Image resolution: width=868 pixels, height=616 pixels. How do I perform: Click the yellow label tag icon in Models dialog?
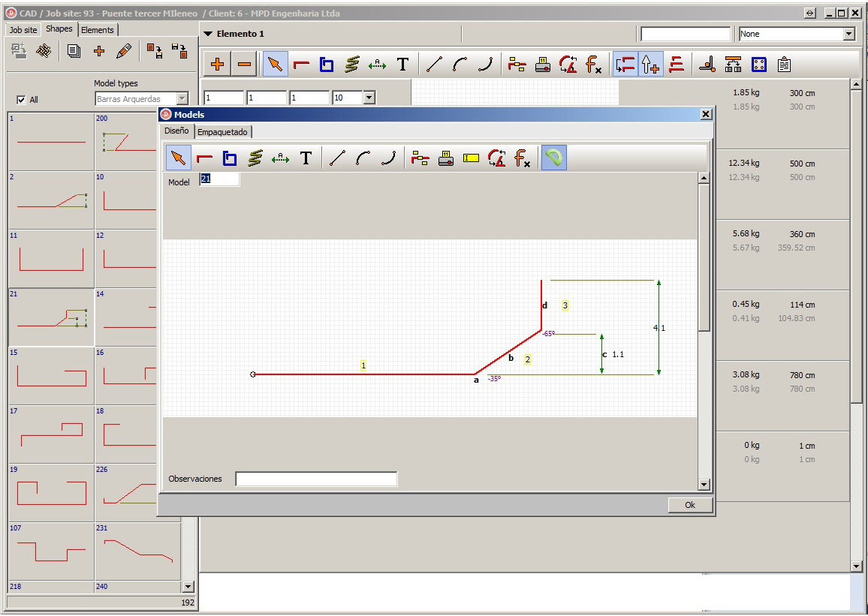click(471, 158)
